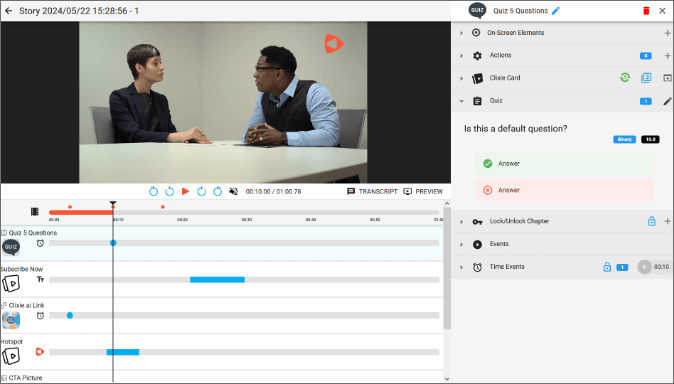The height and width of the screenshot is (384, 674).
Task: Select the CTA Picture track label
Action: 25,378
